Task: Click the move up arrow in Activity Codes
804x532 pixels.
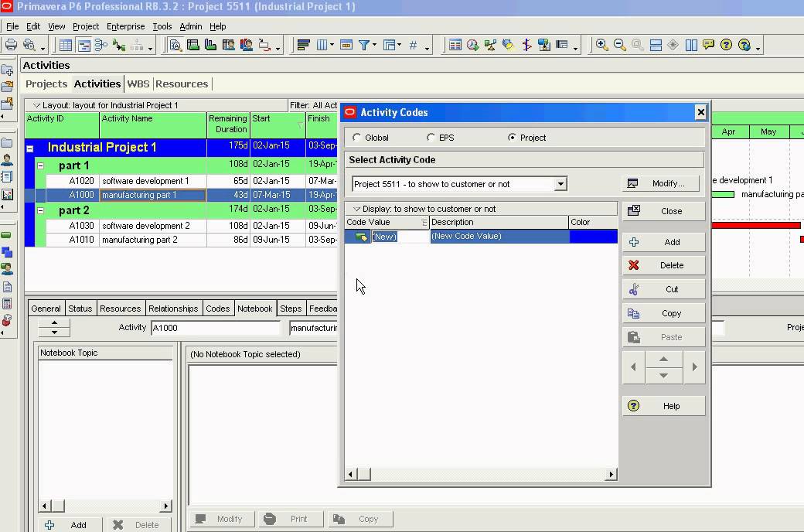Action: click(663, 359)
